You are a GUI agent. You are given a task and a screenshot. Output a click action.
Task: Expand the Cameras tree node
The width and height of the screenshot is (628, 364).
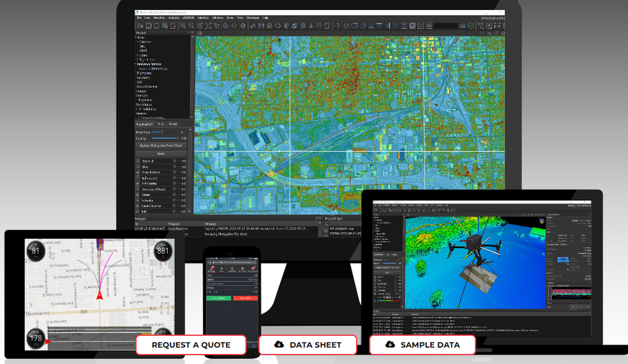138,41
